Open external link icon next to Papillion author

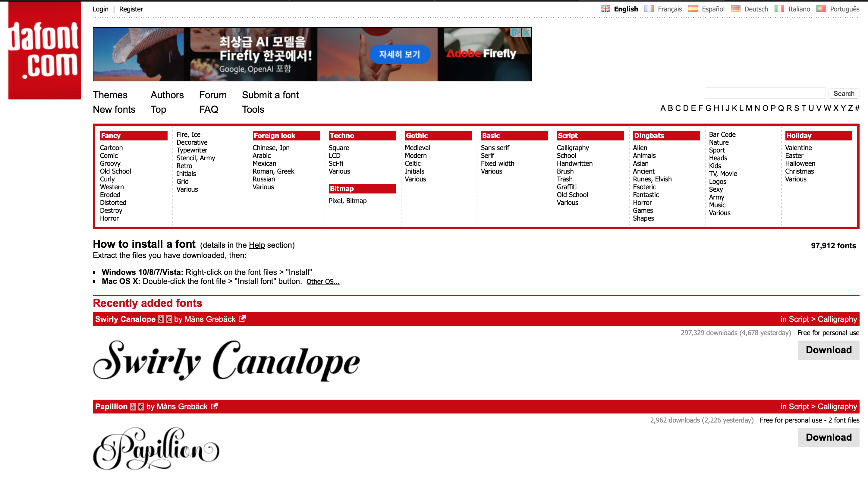214,406
